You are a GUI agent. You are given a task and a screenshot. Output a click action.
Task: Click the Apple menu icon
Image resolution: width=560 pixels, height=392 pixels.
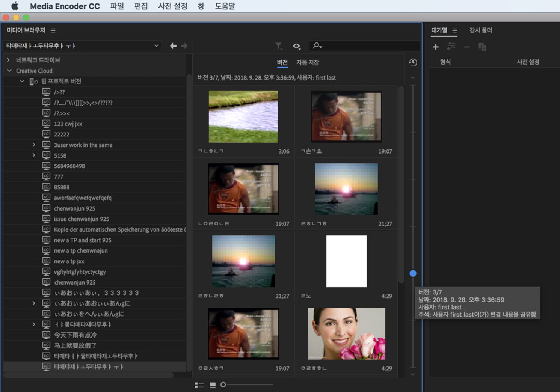[15, 6]
